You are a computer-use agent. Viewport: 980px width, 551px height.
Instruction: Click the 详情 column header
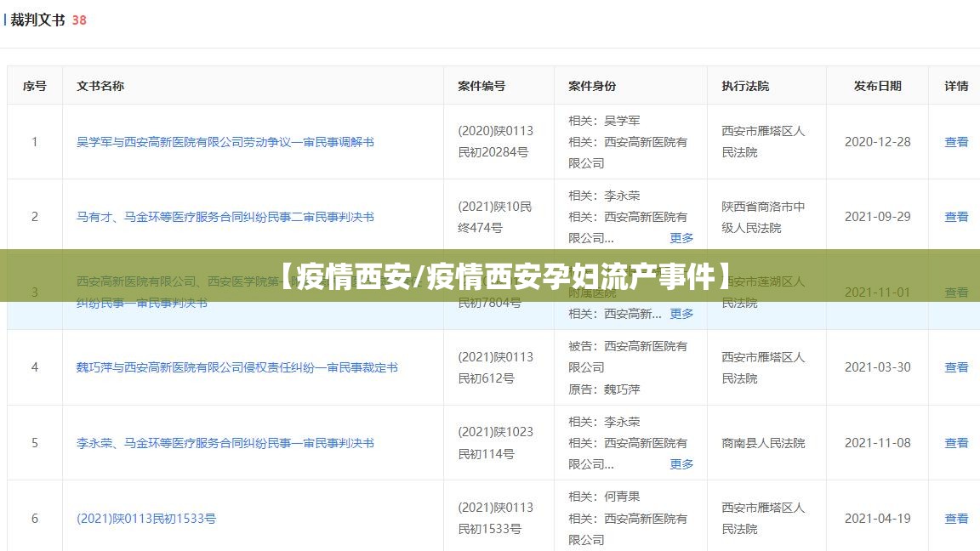point(956,86)
